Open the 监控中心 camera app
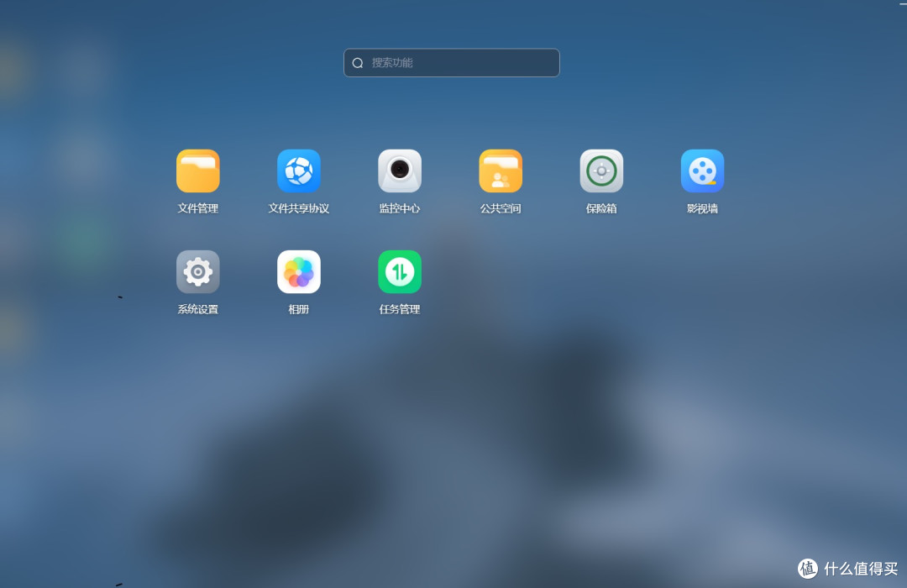Image resolution: width=907 pixels, height=588 pixels. (x=400, y=171)
